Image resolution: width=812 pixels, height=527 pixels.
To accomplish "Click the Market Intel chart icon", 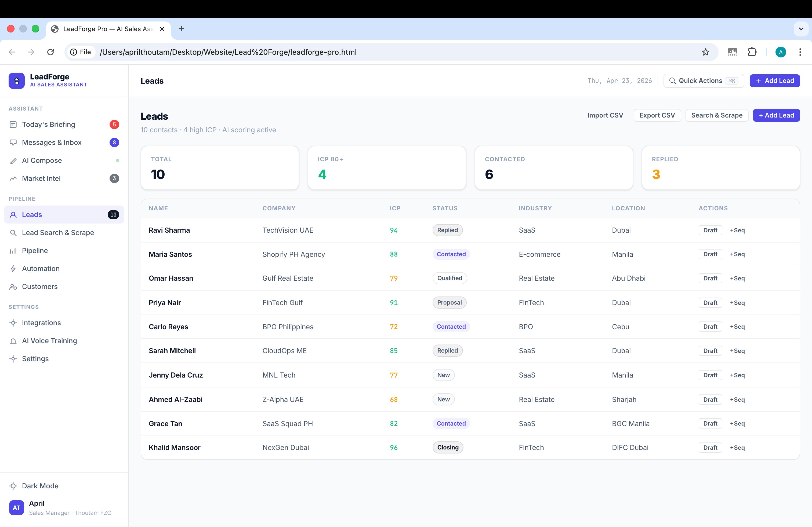I will 13,179.
